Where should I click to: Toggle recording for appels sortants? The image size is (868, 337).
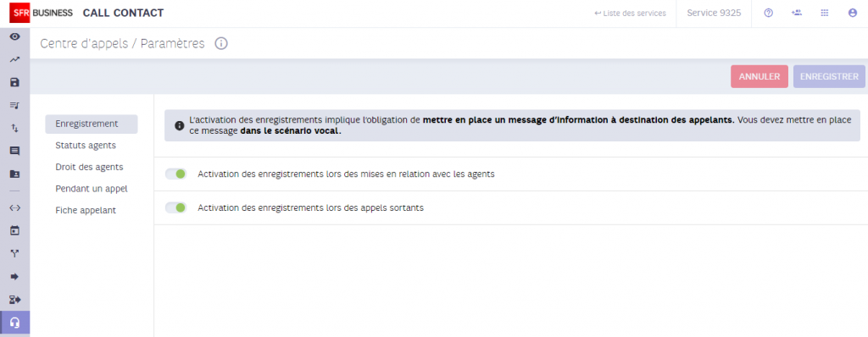tap(176, 207)
